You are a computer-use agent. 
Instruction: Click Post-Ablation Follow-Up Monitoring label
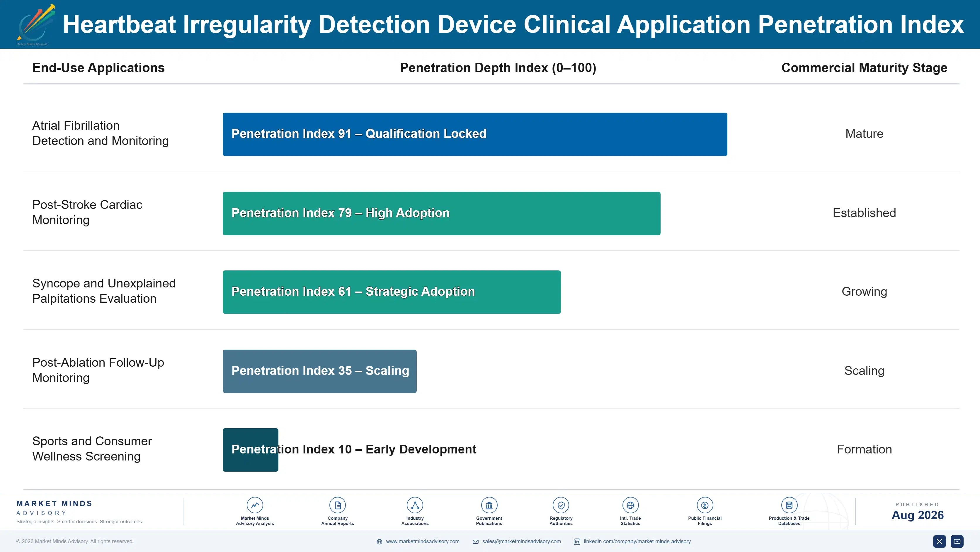point(98,370)
